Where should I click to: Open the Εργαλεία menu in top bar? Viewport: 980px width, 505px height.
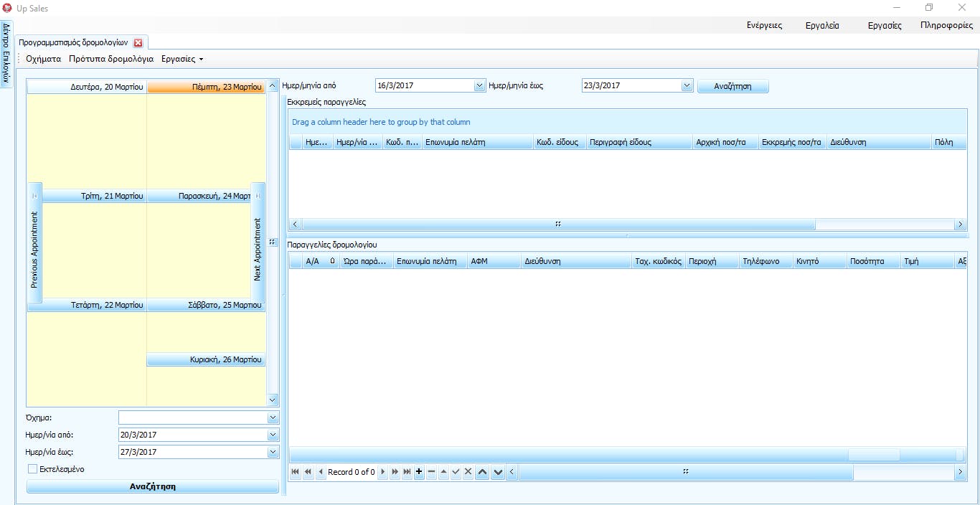click(822, 25)
